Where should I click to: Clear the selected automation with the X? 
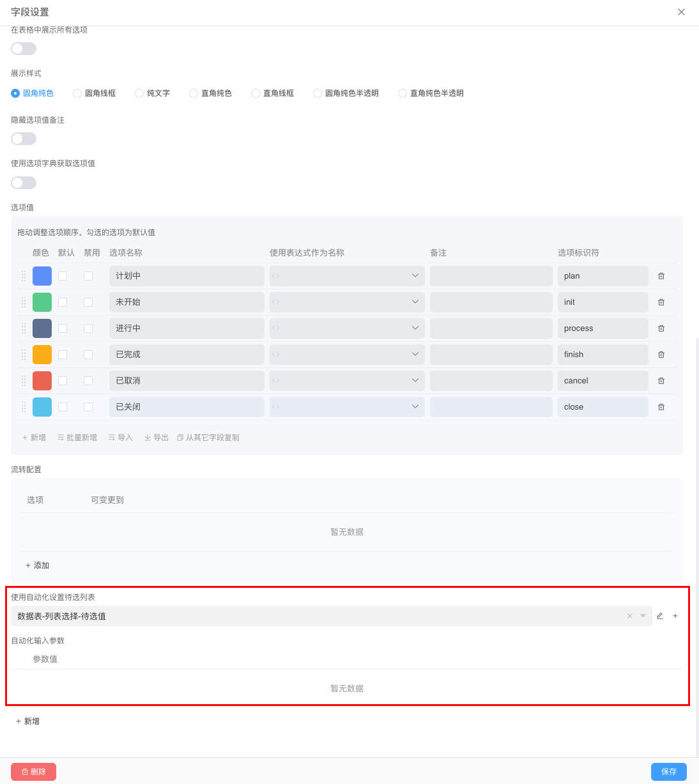point(629,615)
